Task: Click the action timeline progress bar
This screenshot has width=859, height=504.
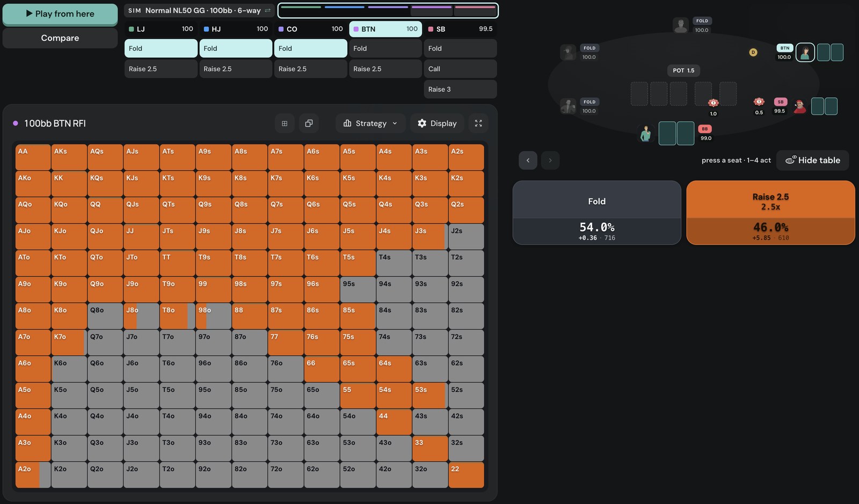Action: 388,10
